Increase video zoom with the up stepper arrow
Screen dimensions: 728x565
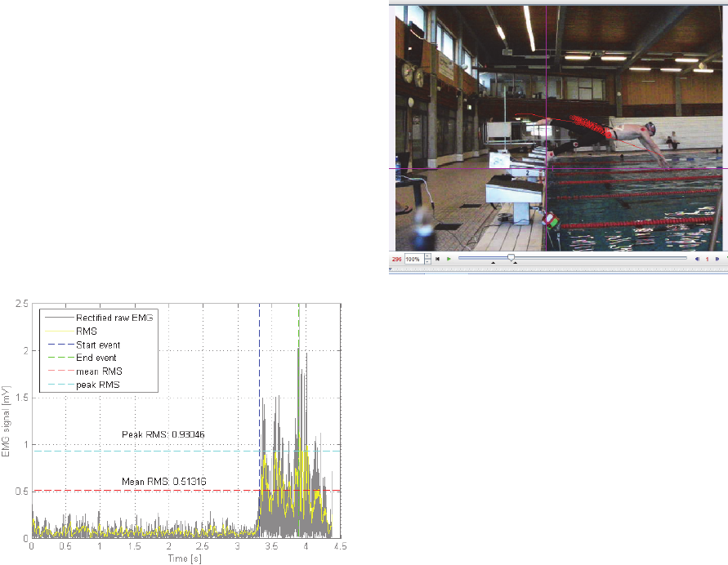coord(427,256)
